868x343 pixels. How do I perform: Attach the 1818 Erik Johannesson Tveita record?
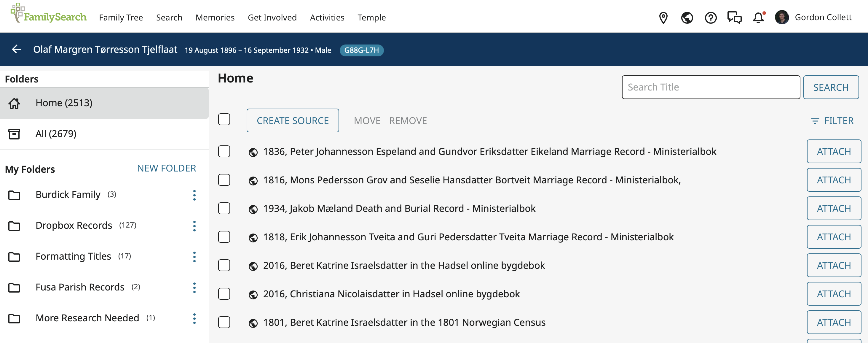834,237
